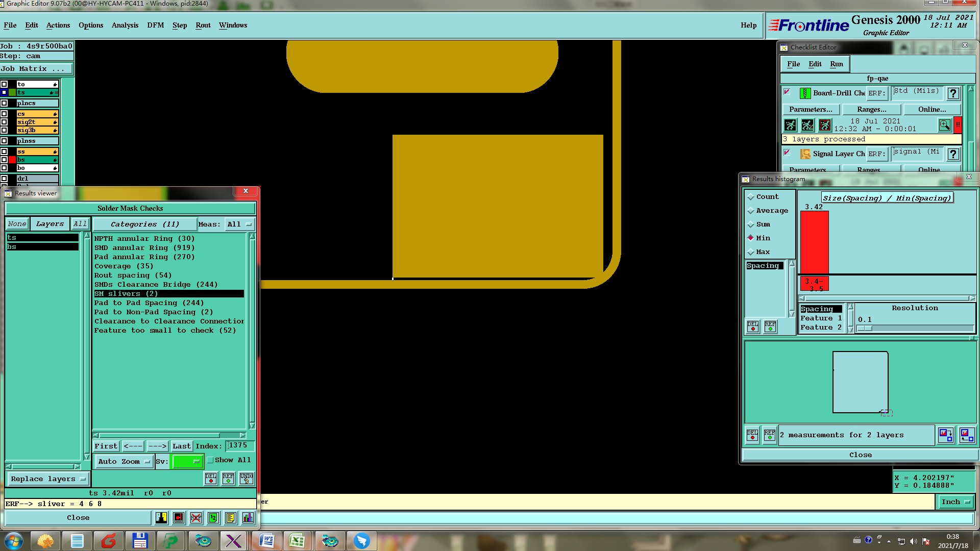Image resolution: width=980 pixels, height=551 pixels.
Task: Click the Last navigation button
Action: pos(181,446)
